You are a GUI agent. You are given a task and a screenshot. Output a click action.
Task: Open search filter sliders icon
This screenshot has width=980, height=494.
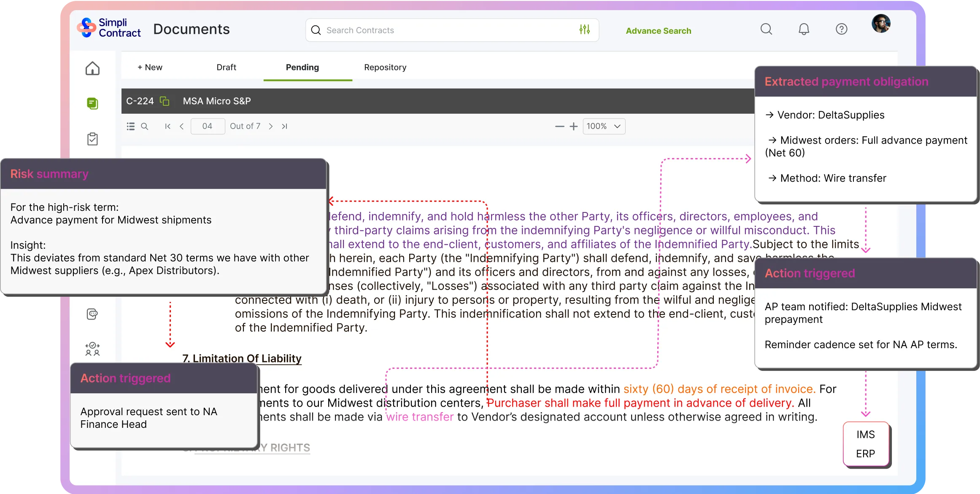coord(584,30)
